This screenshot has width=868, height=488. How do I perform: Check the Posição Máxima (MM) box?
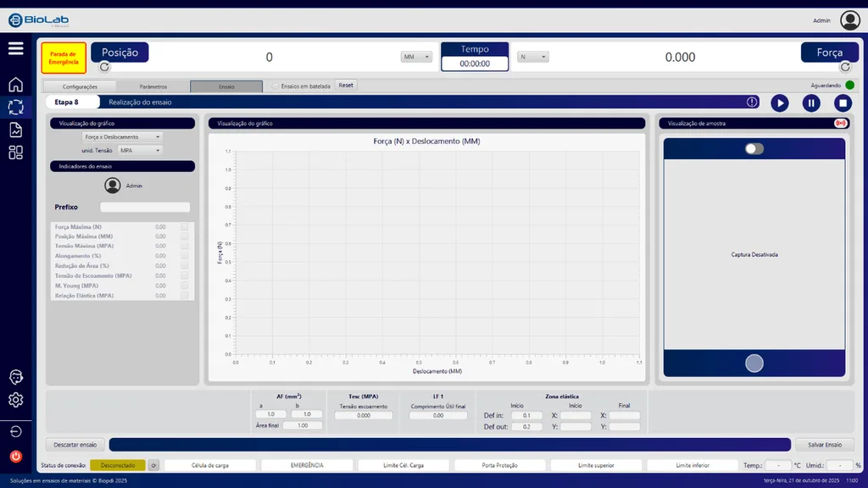184,236
